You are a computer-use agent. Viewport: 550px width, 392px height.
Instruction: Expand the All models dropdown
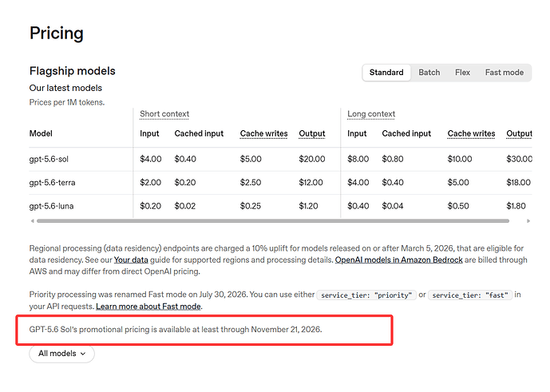click(61, 354)
